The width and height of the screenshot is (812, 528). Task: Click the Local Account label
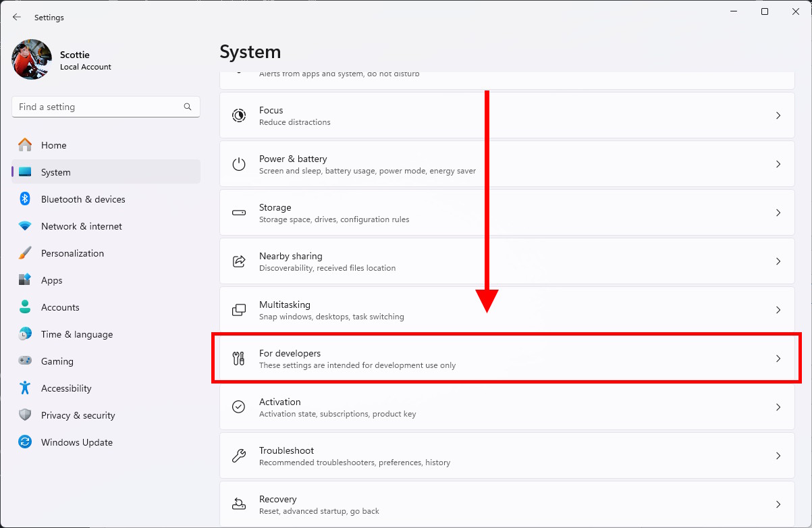[x=86, y=67]
